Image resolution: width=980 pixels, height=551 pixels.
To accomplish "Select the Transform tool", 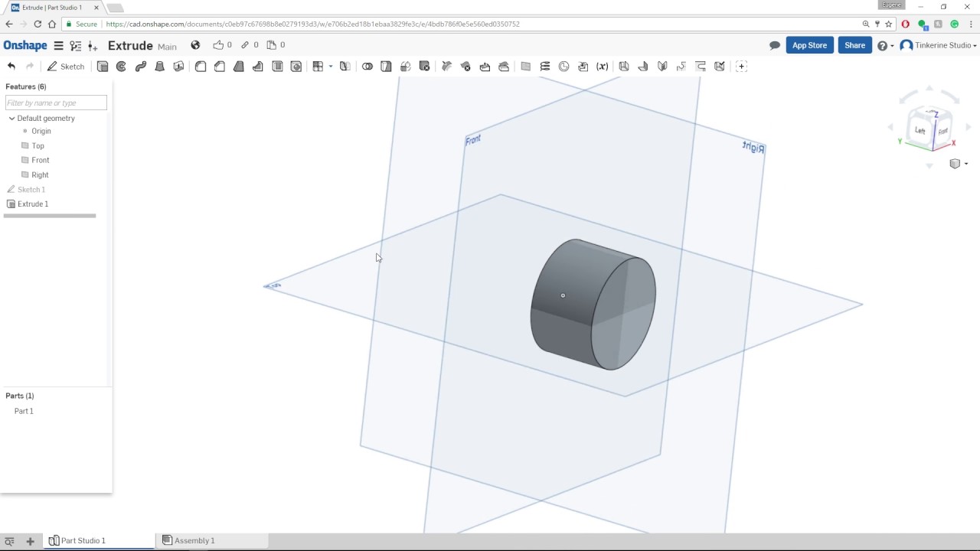I will click(x=406, y=67).
